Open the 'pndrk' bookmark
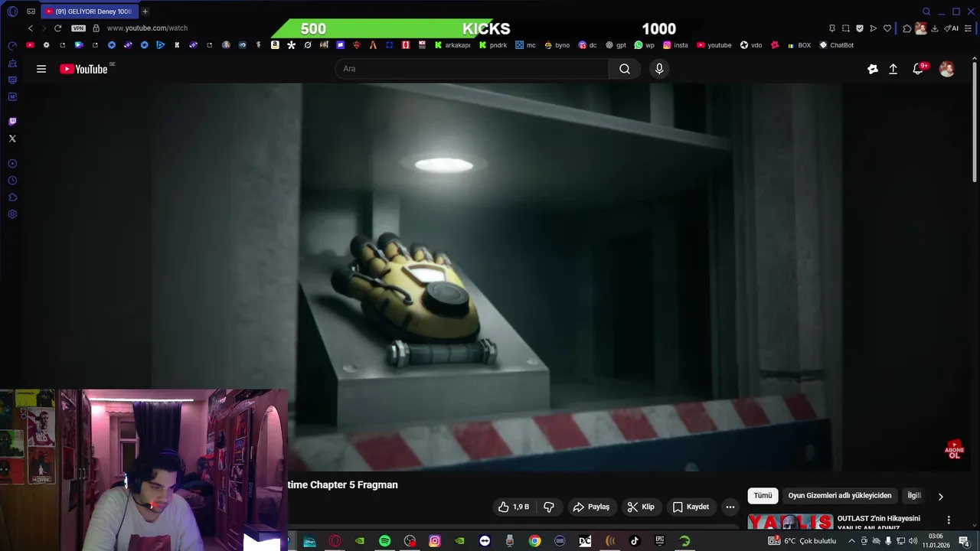 493,45
